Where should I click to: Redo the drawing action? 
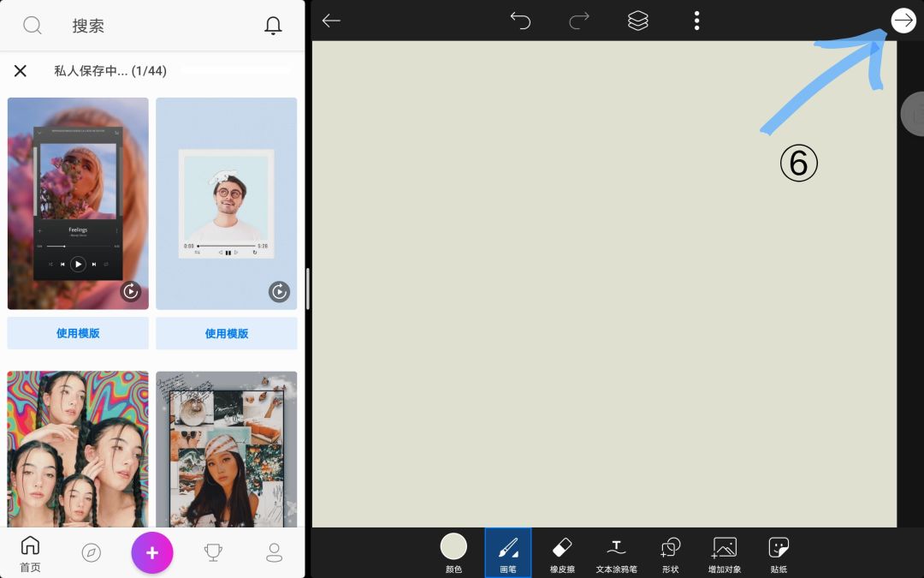(578, 21)
